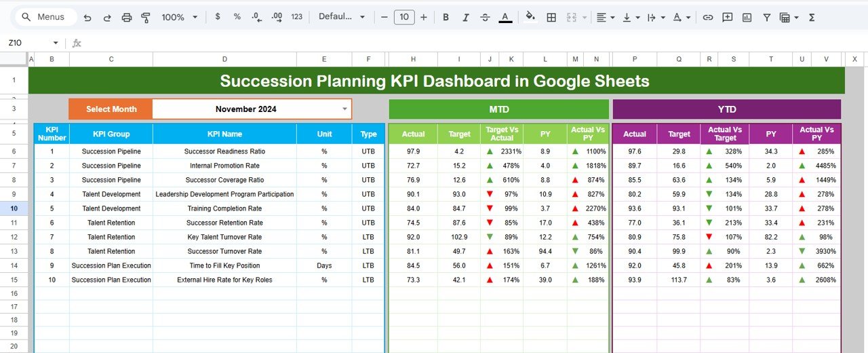The height and width of the screenshot is (353, 868).
Task: Insert a chart from the toolbar
Action: pos(747,17)
